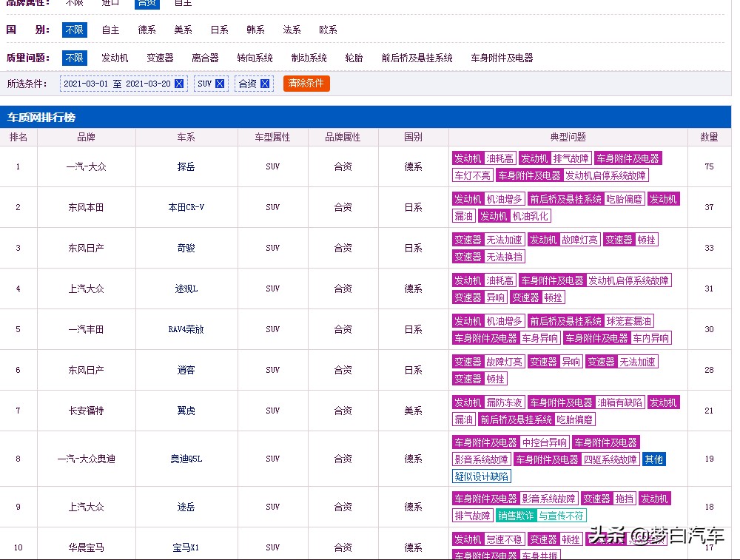Open the 奥迪Q5L car series link
Image resolution: width=740 pixels, height=560 pixels.
(x=186, y=459)
